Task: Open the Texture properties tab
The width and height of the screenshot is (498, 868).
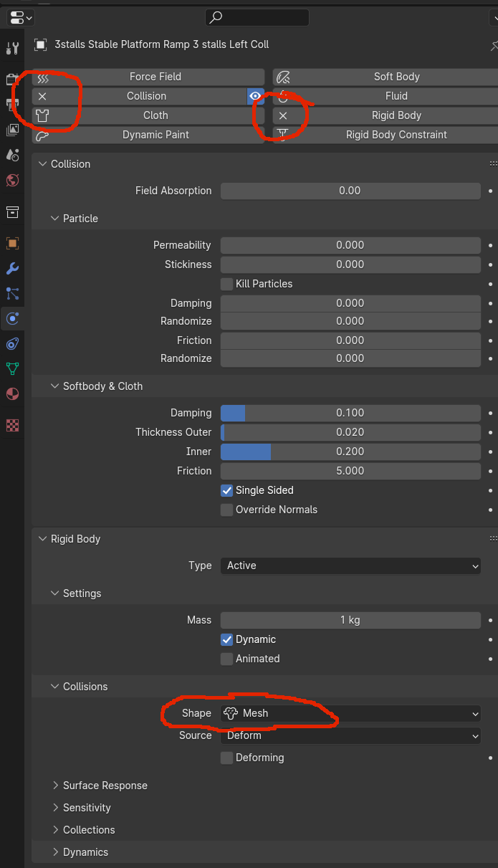Action: tap(12, 425)
